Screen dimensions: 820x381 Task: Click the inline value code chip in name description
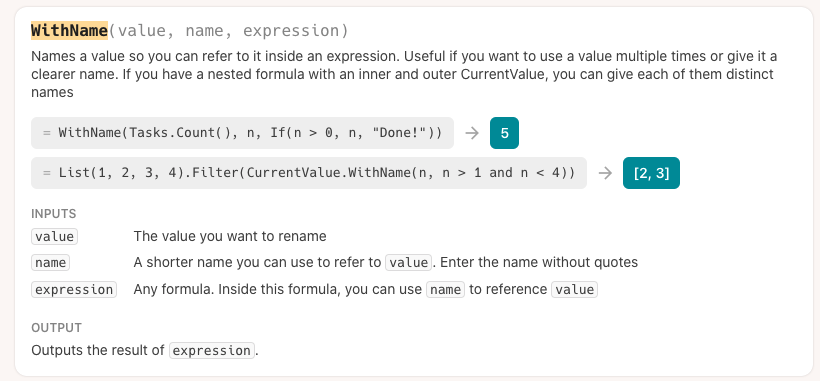[408, 262]
